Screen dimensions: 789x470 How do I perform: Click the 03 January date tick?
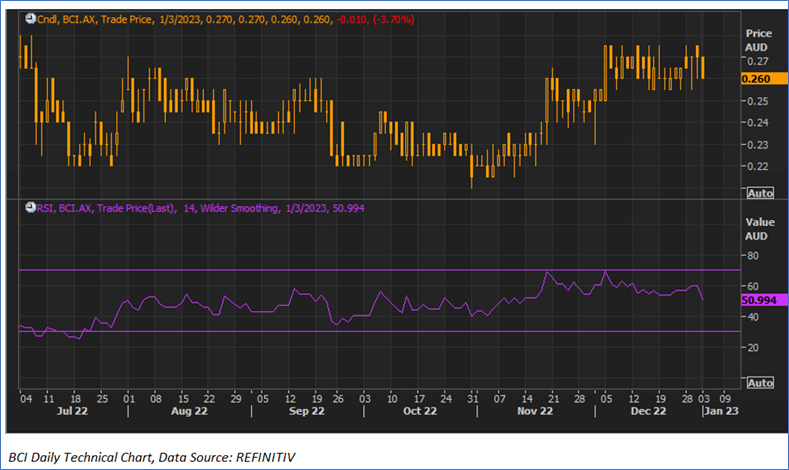[x=703, y=399]
